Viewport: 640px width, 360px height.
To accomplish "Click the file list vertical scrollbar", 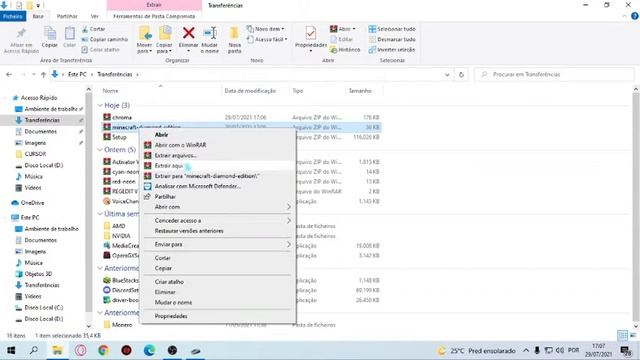I will pyautogui.click(x=636, y=206).
